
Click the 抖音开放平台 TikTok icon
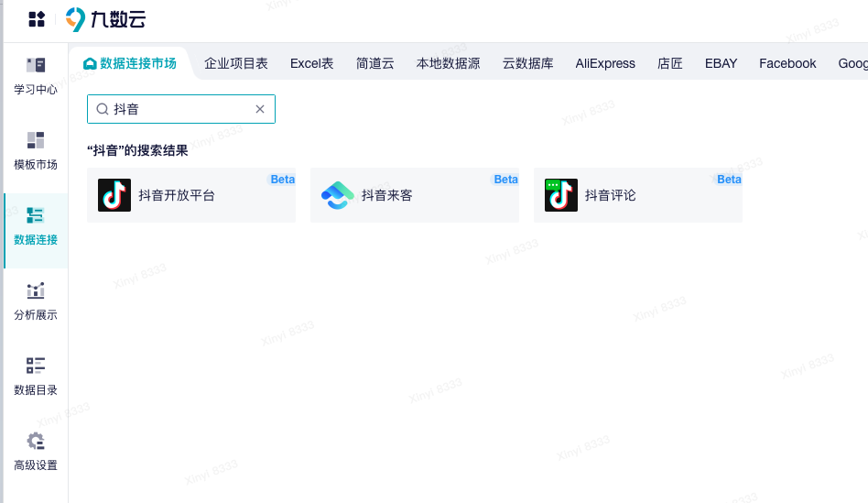[114, 195]
